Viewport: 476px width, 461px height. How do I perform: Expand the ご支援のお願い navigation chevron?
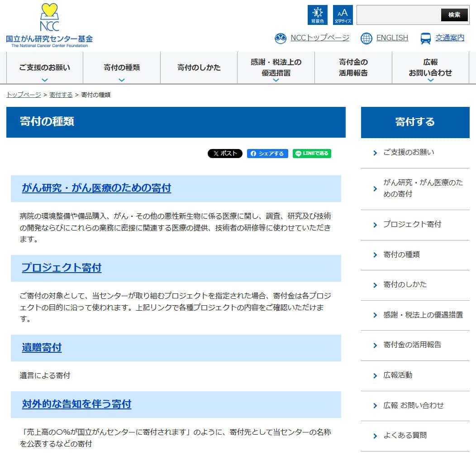click(43, 79)
